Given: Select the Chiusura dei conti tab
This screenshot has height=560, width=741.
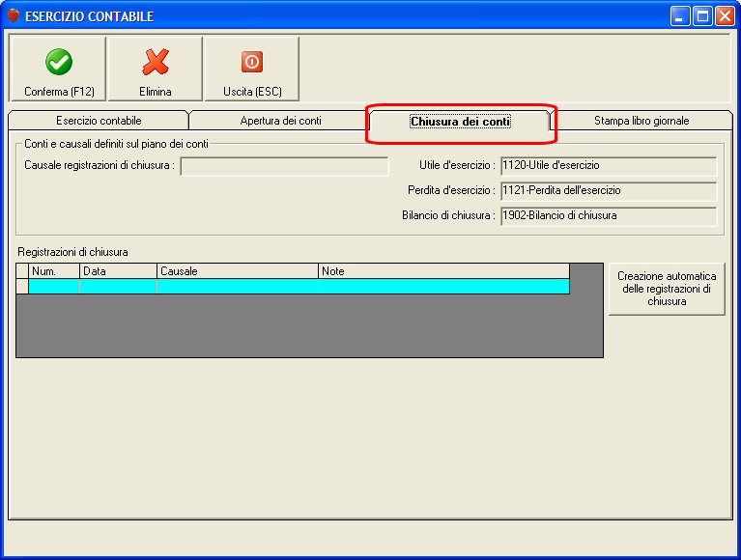Looking at the screenshot, I should 460,122.
